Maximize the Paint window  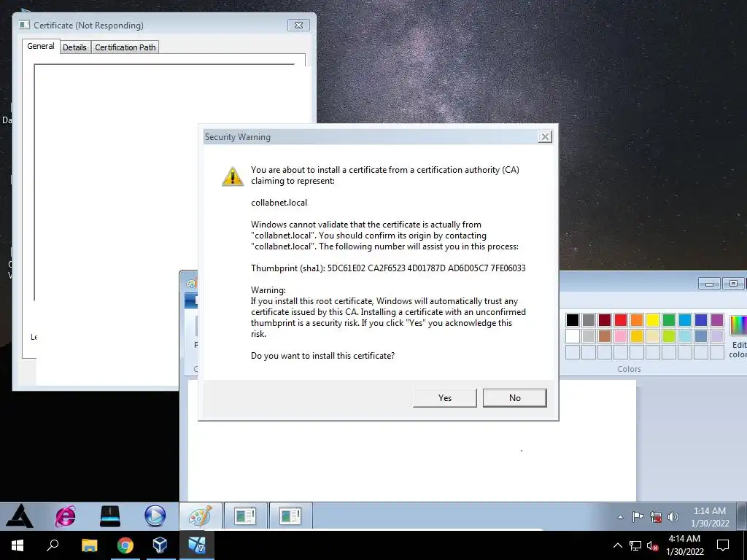[x=733, y=284]
